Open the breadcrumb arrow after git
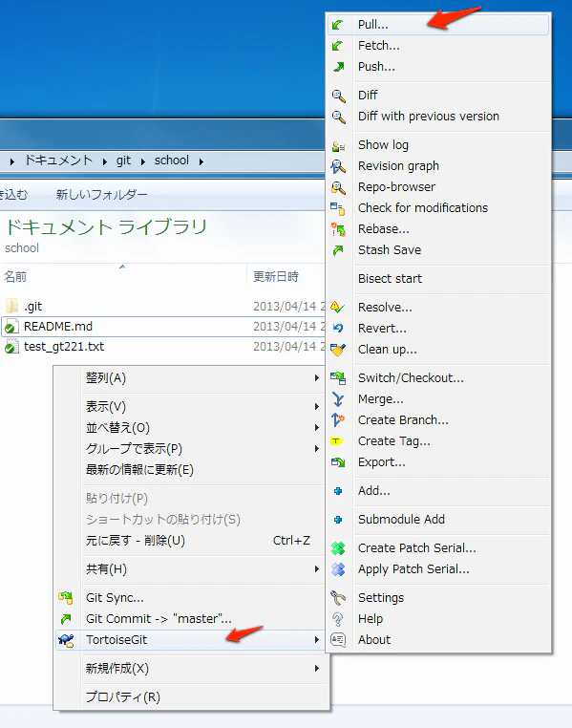Screen dimensions: 572x728 [x=143, y=161]
